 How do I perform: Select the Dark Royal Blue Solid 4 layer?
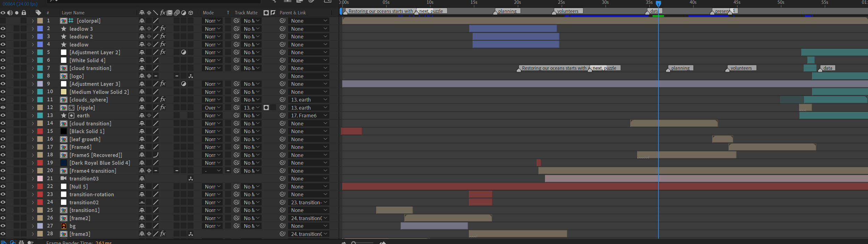(x=100, y=163)
